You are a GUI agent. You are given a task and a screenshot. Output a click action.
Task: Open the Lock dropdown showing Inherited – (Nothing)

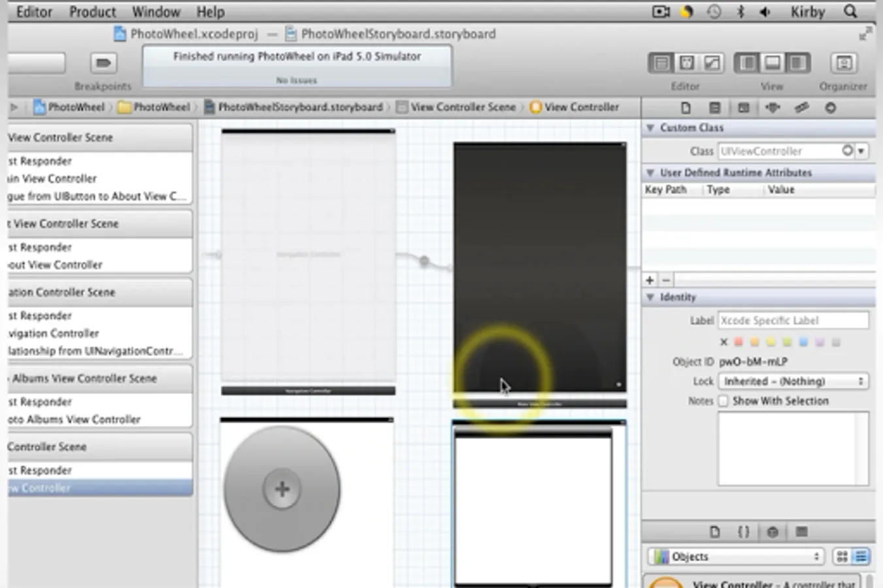click(x=793, y=381)
